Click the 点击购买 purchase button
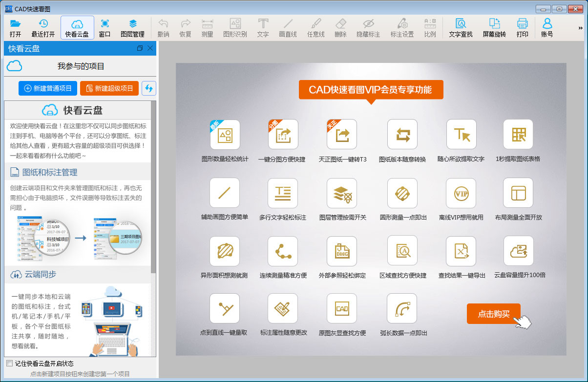 tap(494, 314)
